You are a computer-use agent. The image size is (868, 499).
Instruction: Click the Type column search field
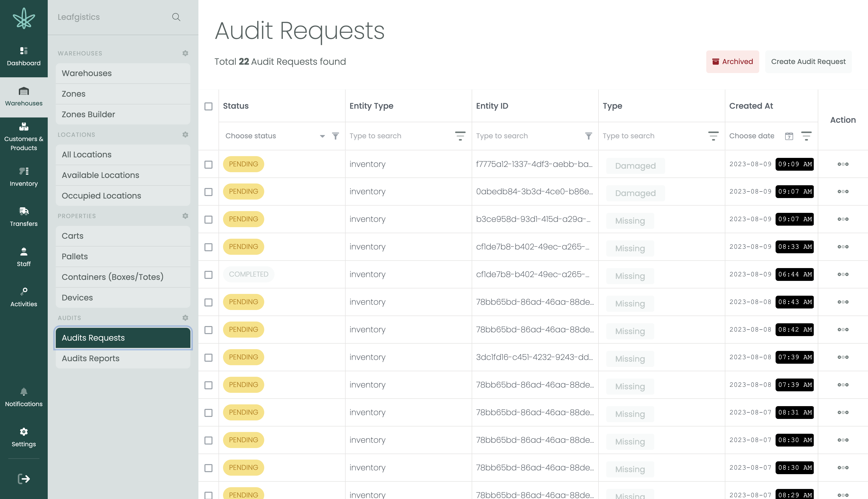point(653,136)
